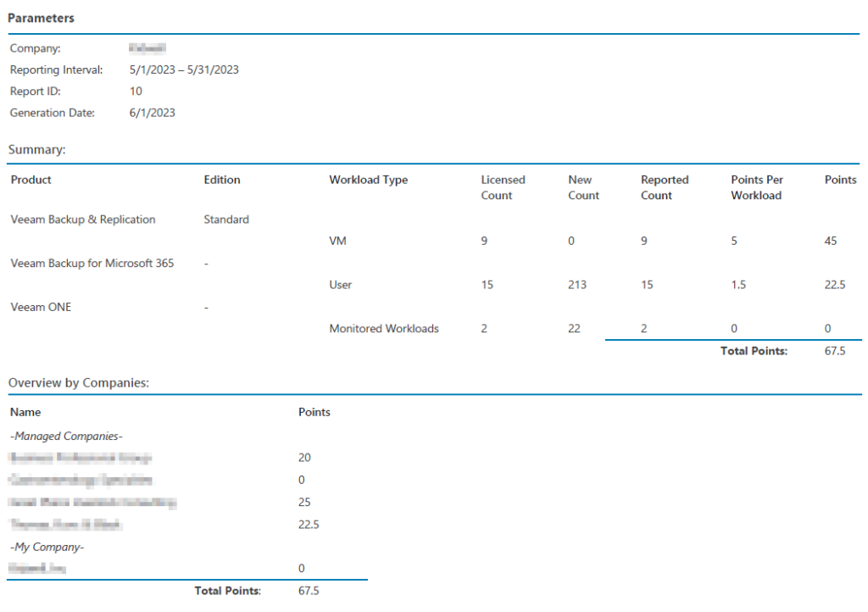Viewport: 868px width, 612px height.
Task: Select the User row's New Count "213"
Action: 577,285
